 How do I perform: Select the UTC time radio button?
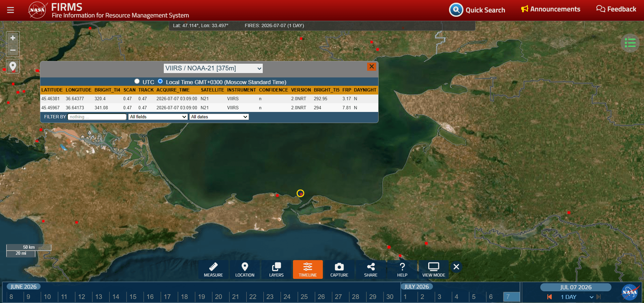137,81
